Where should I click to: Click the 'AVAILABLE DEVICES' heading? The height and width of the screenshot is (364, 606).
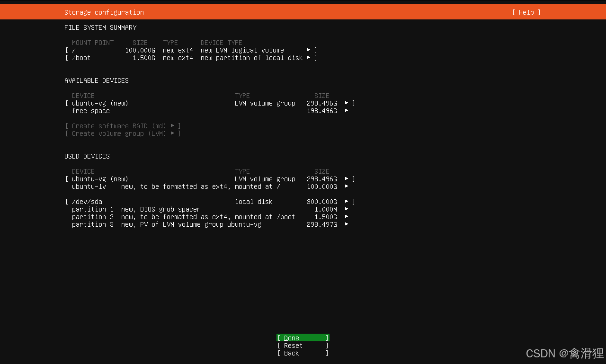97,80
